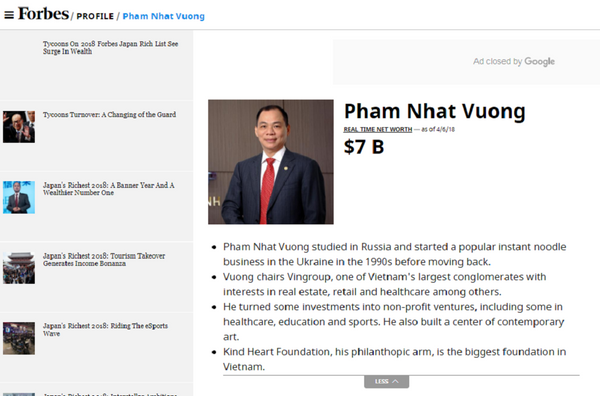The image size is (600, 396).
Task: Click the $7 B net worth figure
Action: pyautogui.click(x=364, y=147)
